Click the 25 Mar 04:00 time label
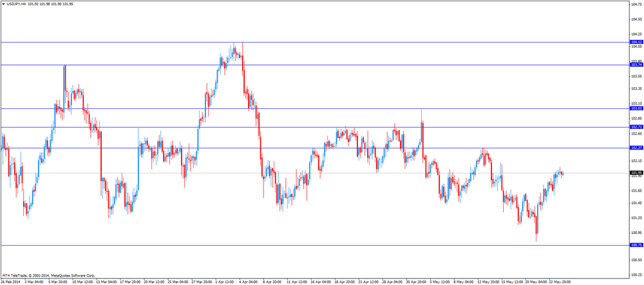The image size is (644, 285). 178,282
